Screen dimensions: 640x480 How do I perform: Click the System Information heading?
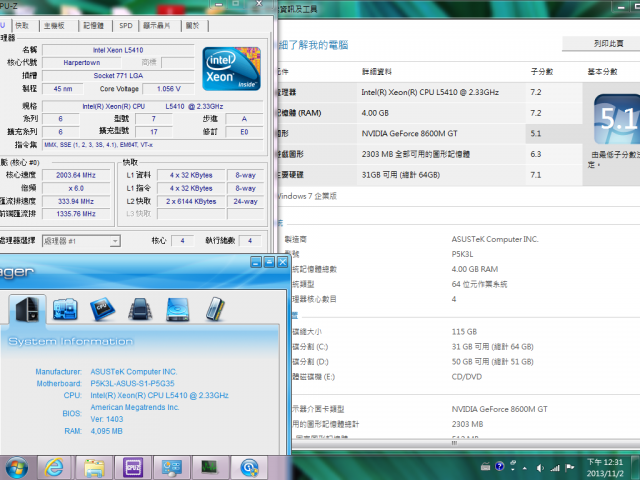point(71,341)
